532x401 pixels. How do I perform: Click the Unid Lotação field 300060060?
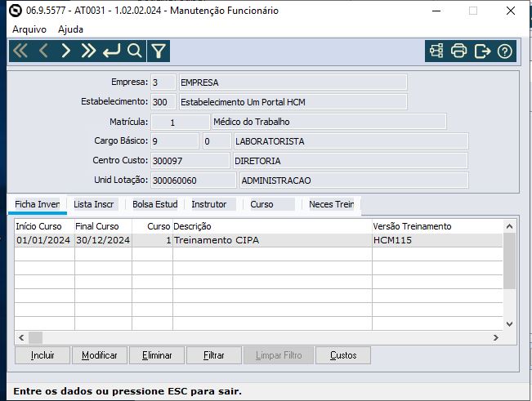pyautogui.click(x=194, y=180)
